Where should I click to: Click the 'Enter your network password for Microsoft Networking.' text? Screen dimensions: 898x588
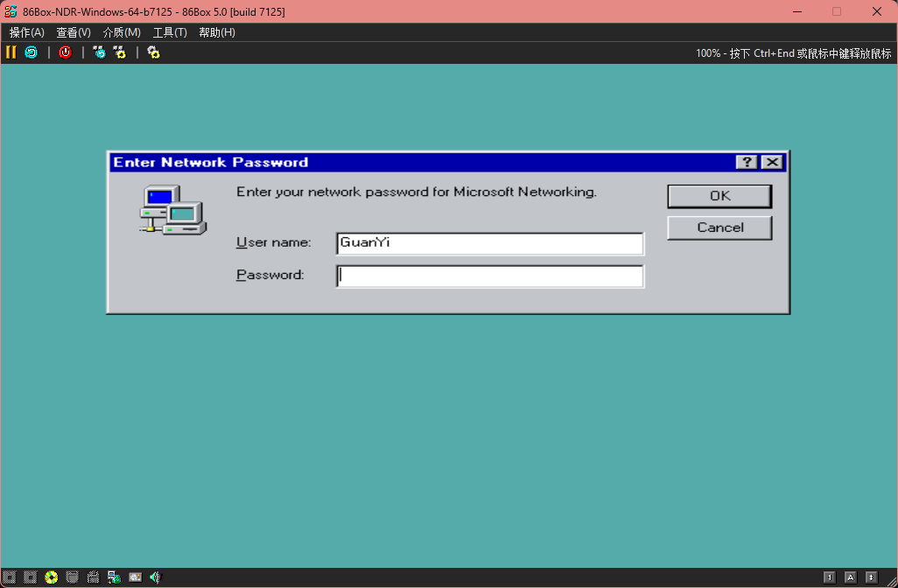[x=417, y=192]
